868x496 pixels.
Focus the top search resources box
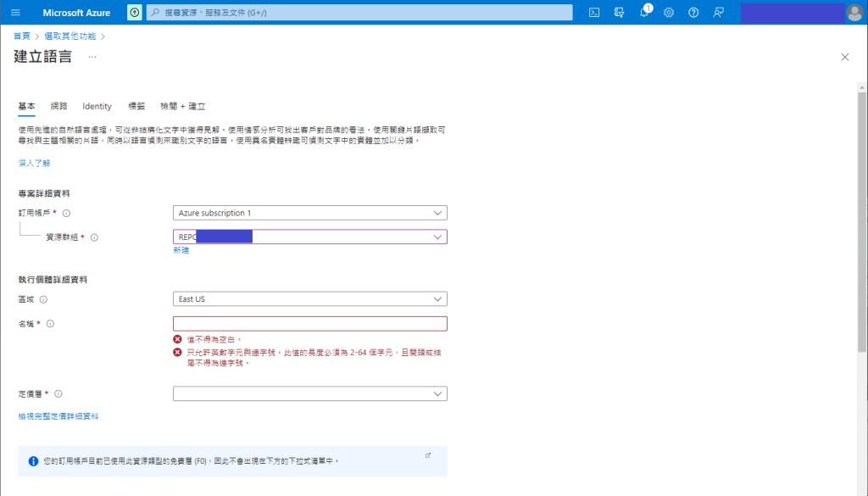[x=360, y=13]
